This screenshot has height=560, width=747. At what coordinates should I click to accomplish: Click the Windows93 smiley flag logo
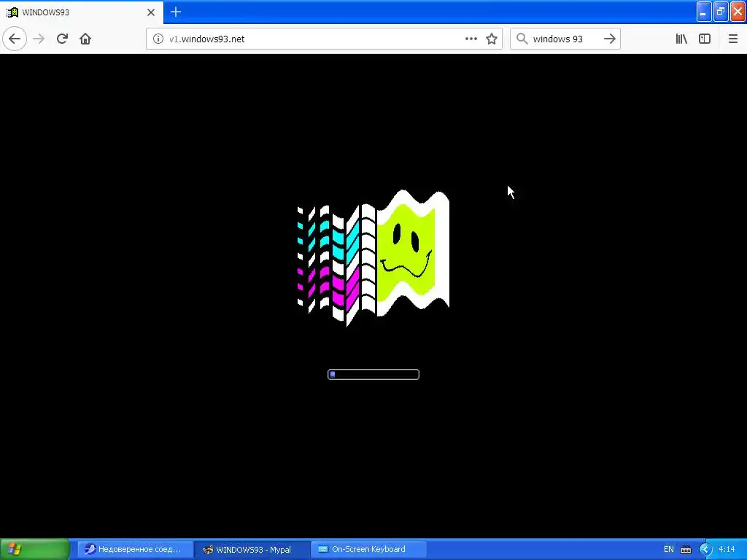(373, 257)
